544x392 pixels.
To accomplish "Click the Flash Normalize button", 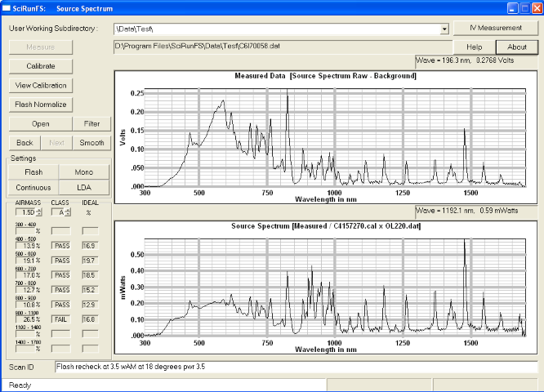I will point(41,105).
